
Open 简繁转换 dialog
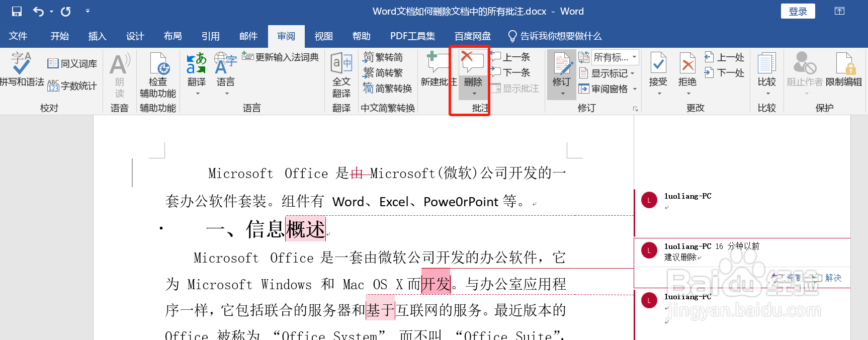(x=388, y=89)
